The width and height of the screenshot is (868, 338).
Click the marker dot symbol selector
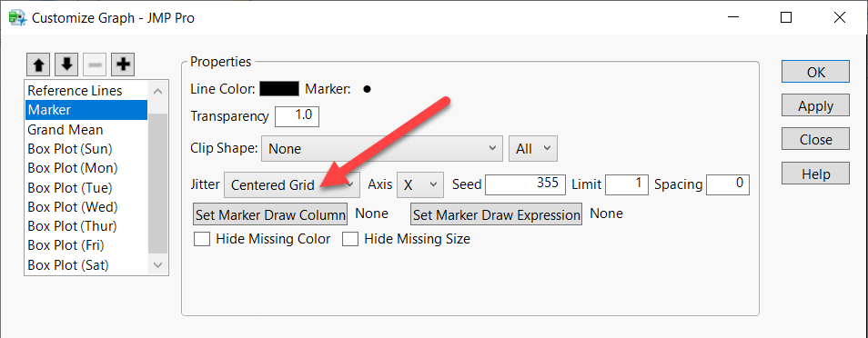367,89
